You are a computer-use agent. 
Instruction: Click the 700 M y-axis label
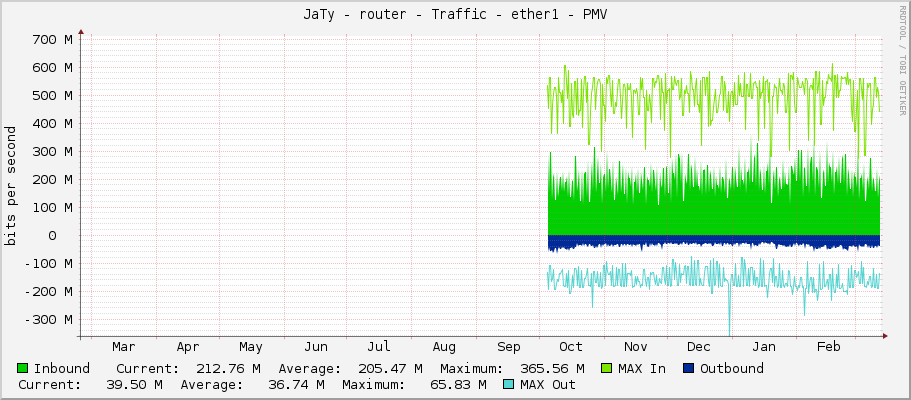click(52, 40)
